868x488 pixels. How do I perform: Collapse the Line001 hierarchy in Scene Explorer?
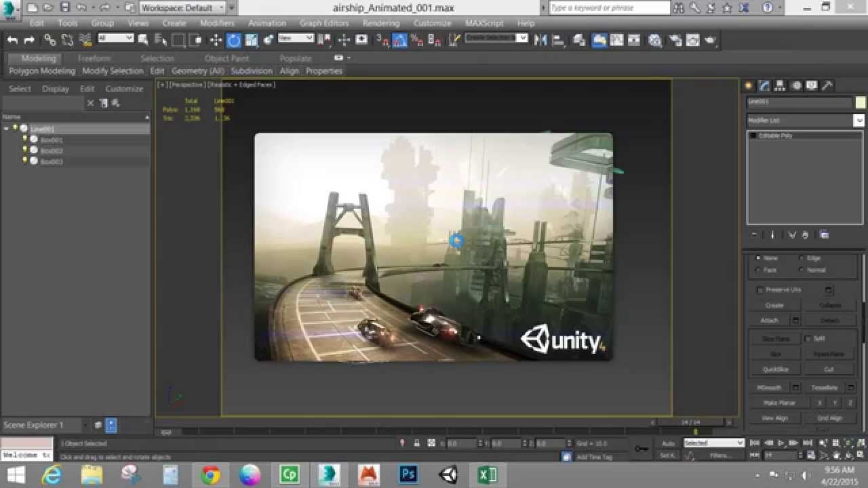[x=5, y=128]
